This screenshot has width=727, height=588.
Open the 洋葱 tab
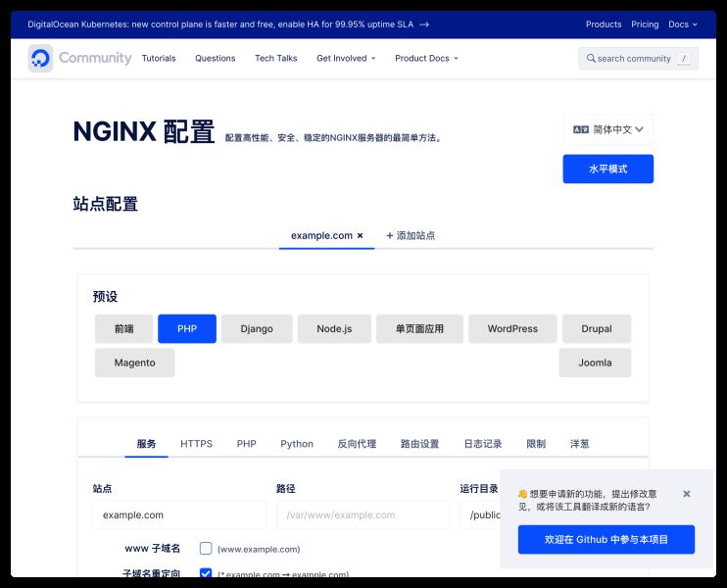(580, 444)
